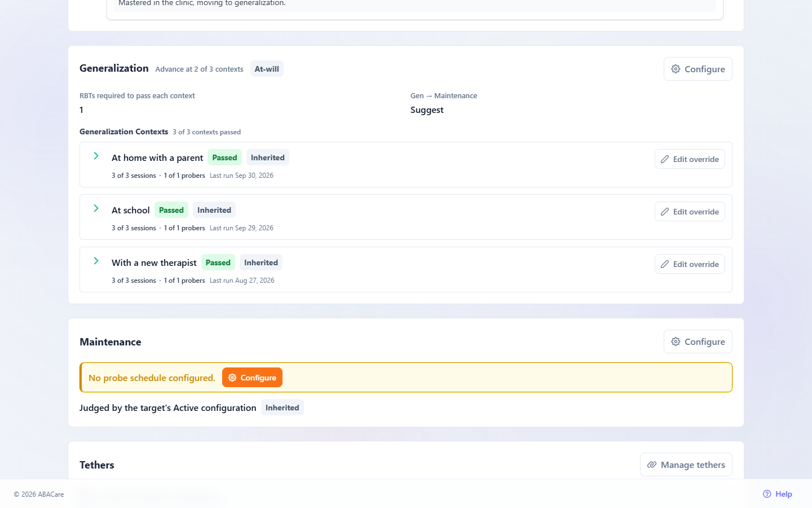Expand 'With a new therapist' context
812x508 pixels.
click(96, 261)
